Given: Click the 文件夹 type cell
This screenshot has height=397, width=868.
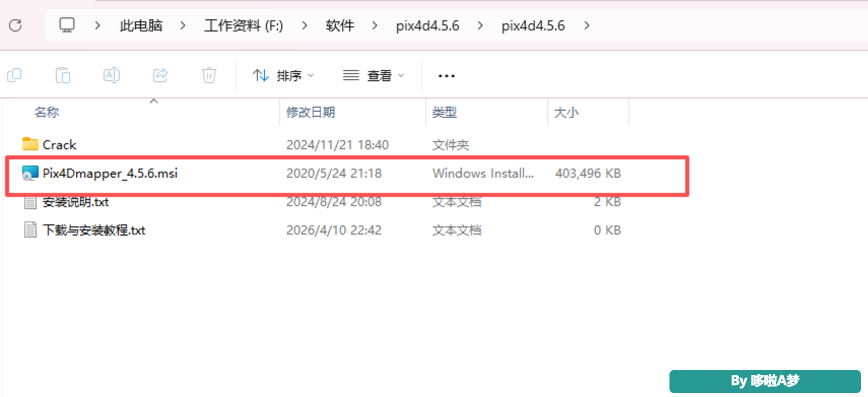Looking at the screenshot, I should tap(450, 145).
